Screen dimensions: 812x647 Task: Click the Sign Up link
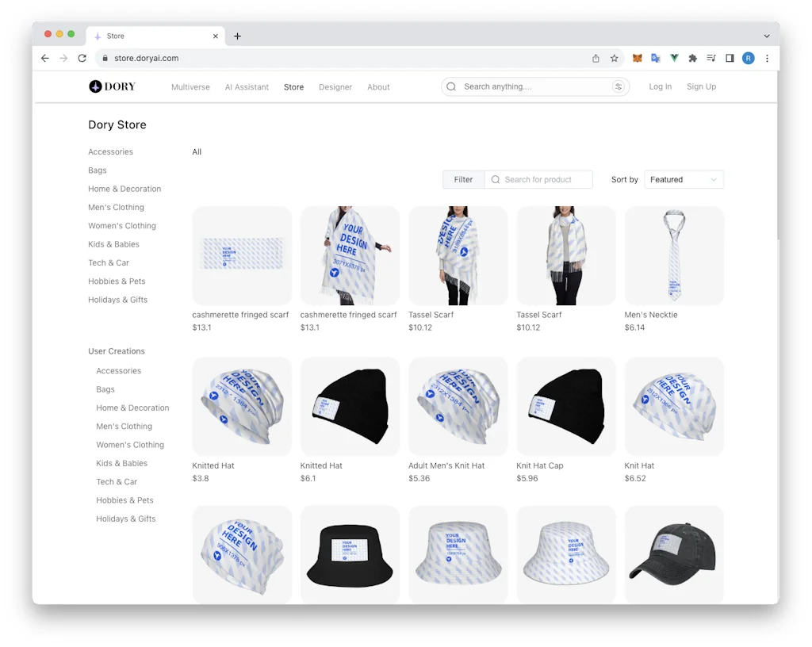tap(701, 87)
